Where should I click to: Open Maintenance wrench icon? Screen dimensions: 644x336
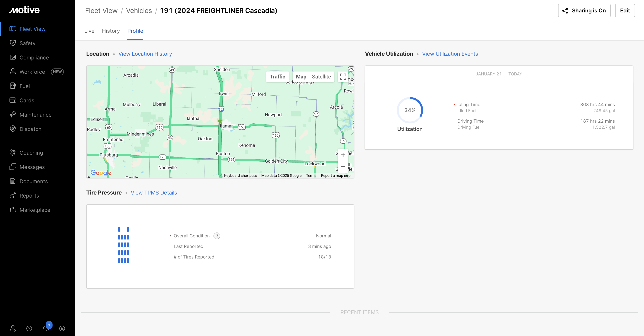[x=13, y=115]
